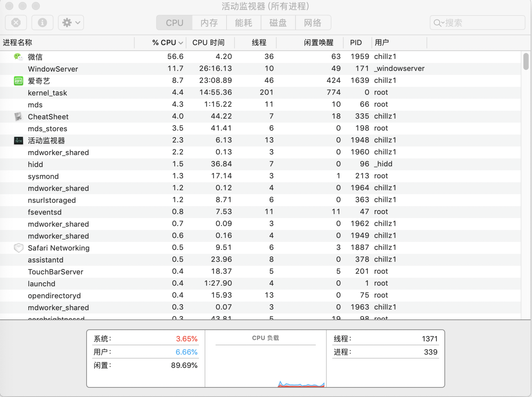Click the vertical scrollbar of process list

pos(526,62)
